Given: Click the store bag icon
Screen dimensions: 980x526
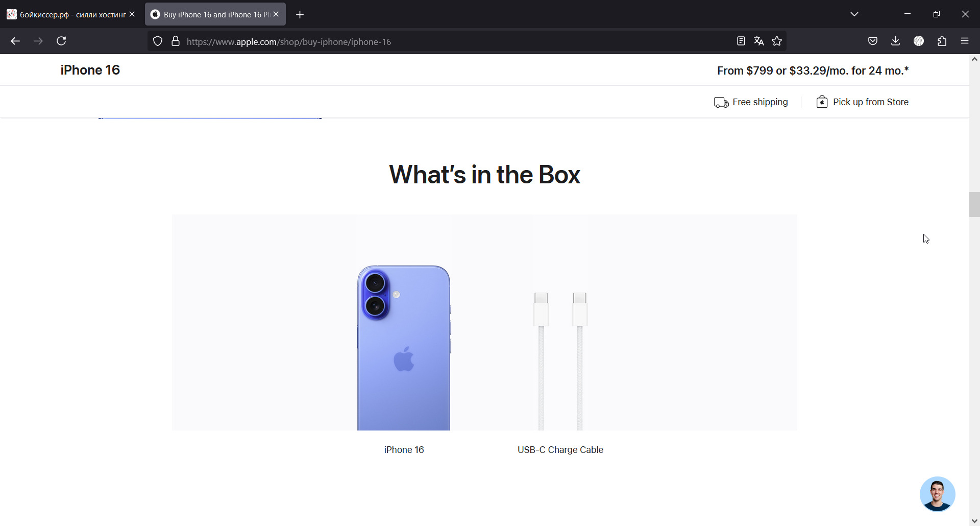Looking at the screenshot, I should click(x=822, y=102).
